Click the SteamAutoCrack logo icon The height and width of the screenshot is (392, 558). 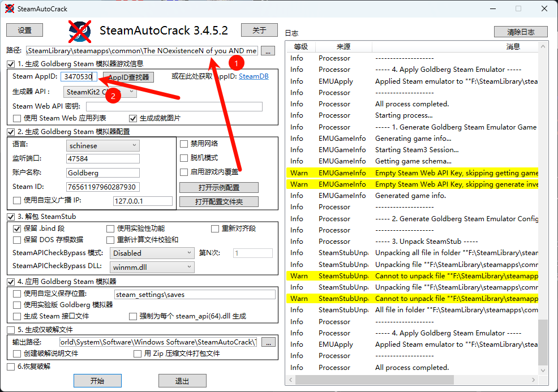pos(80,31)
